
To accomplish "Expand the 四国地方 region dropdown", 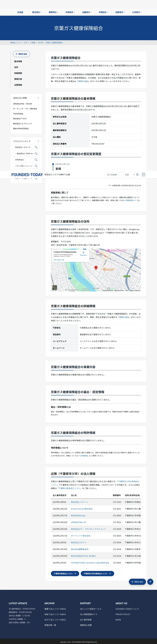I will tap(120, 12).
